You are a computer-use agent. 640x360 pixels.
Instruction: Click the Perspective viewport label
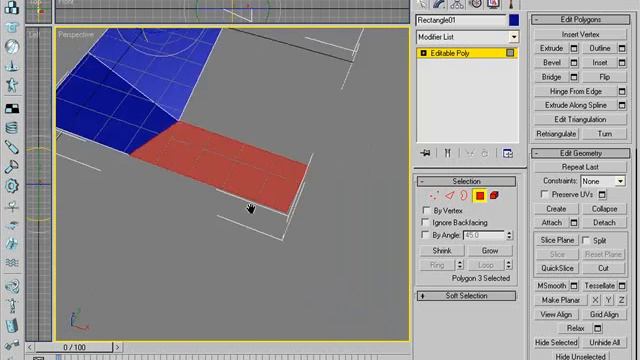[76, 35]
